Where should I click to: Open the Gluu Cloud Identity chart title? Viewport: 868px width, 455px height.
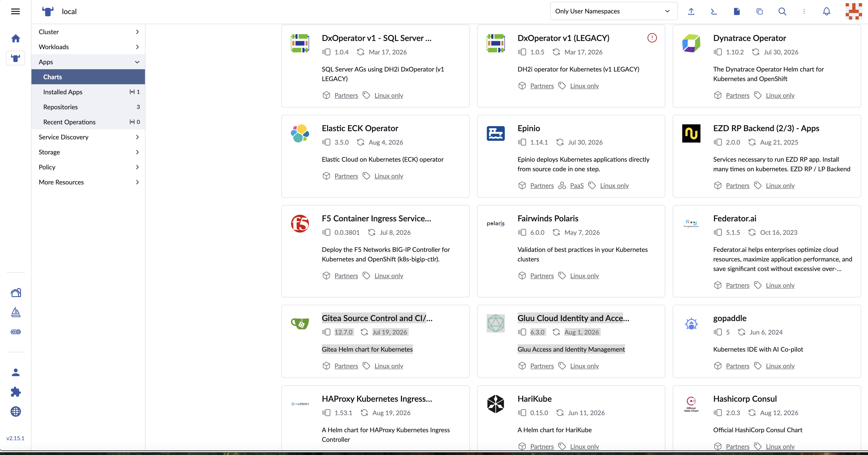coord(573,318)
